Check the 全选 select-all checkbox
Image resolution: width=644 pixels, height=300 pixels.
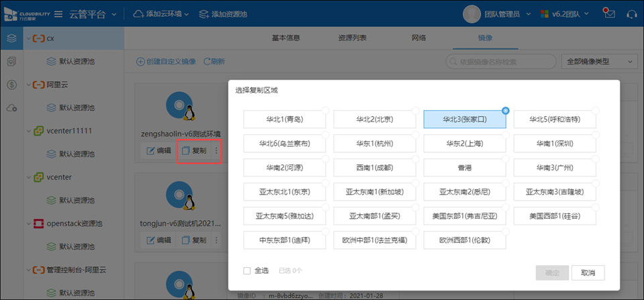point(248,270)
